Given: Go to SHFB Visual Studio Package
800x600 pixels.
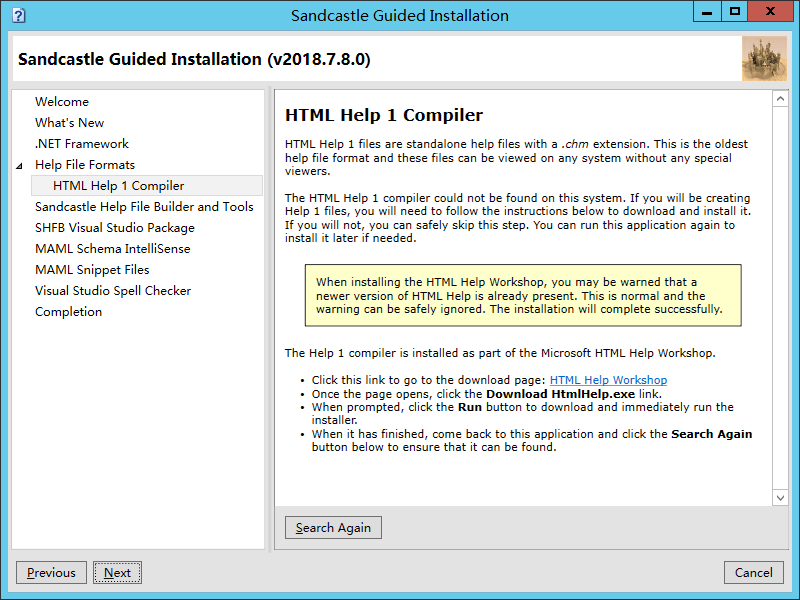Looking at the screenshot, I should coord(115,228).
